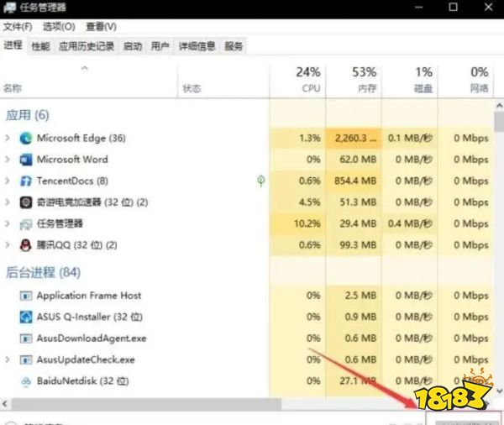This screenshot has width=504, height=425.
Task: Click the 应用 (6) group header
Action: click(28, 115)
